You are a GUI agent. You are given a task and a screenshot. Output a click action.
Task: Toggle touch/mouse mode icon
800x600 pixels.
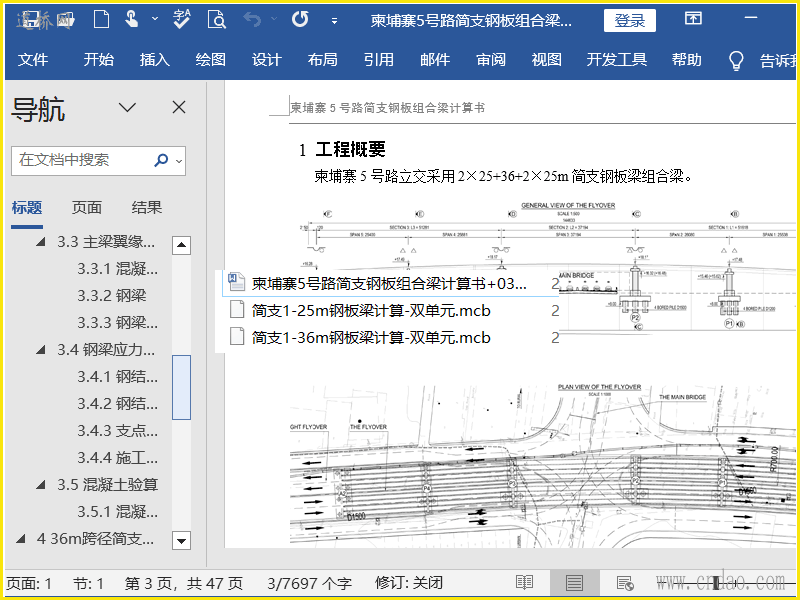click(x=132, y=20)
